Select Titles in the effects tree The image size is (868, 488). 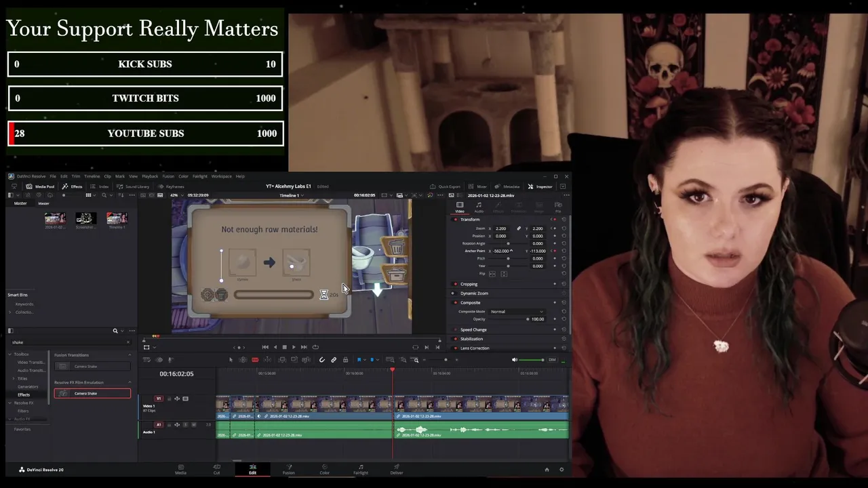pos(22,378)
